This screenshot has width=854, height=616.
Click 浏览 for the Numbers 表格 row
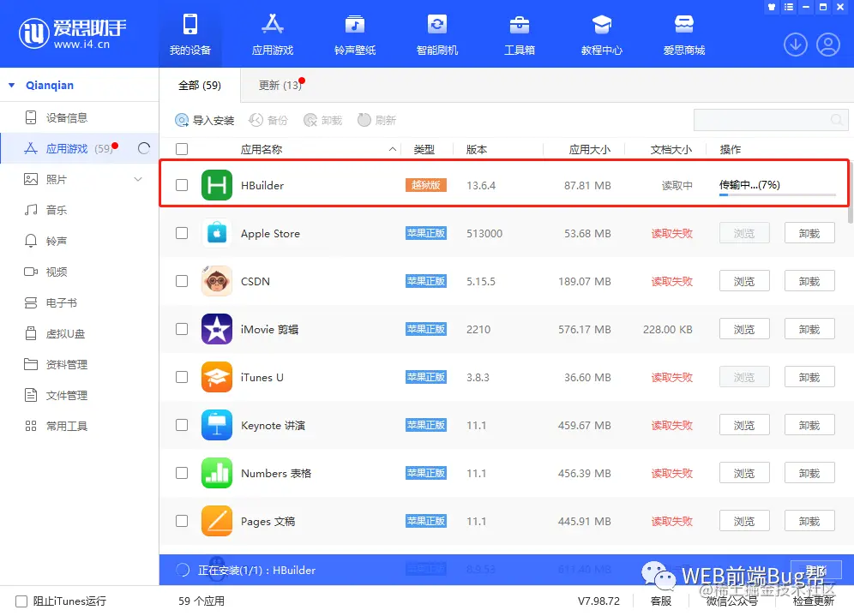[x=744, y=474]
